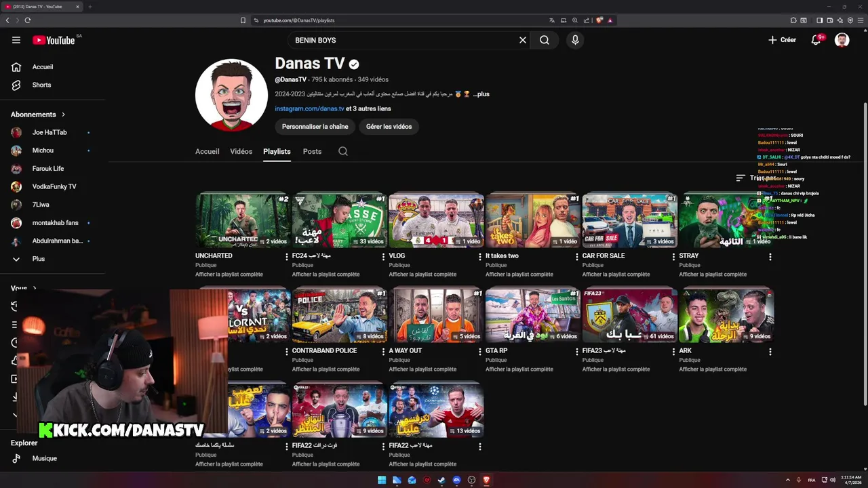Clear the BENIN BOYS search text
Image resolution: width=868 pixels, height=488 pixels.
(523, 40)
